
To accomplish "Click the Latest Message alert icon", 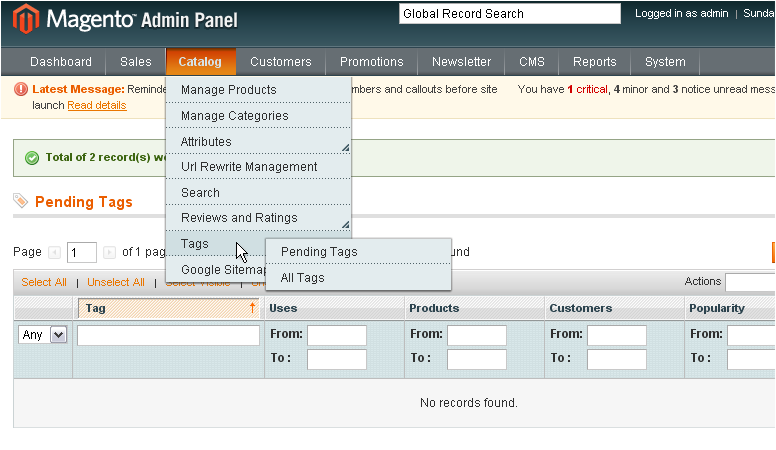I will click(x=21, y=89).
